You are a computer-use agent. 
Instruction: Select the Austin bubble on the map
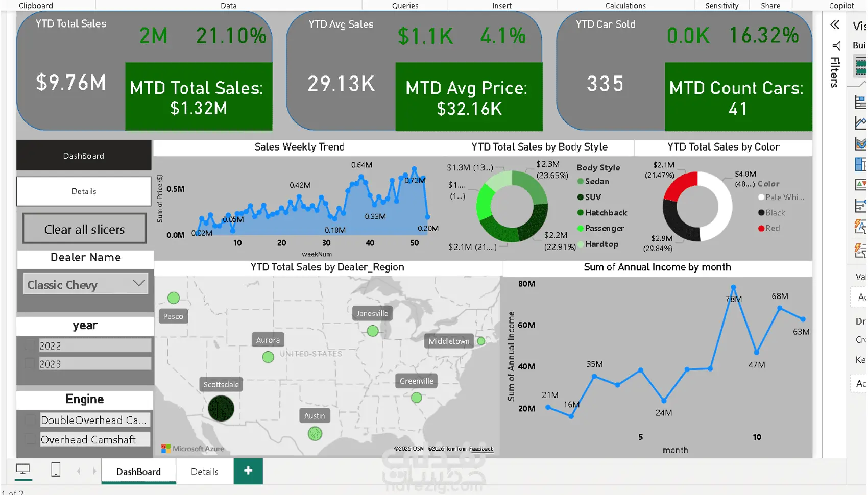click(315, 434)
